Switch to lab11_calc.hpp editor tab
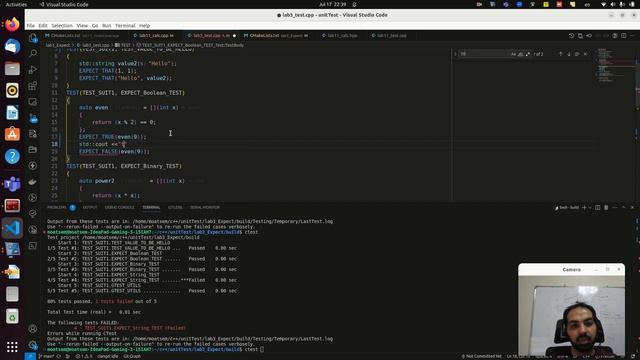The image size is (640, 360). pos(340,36)
